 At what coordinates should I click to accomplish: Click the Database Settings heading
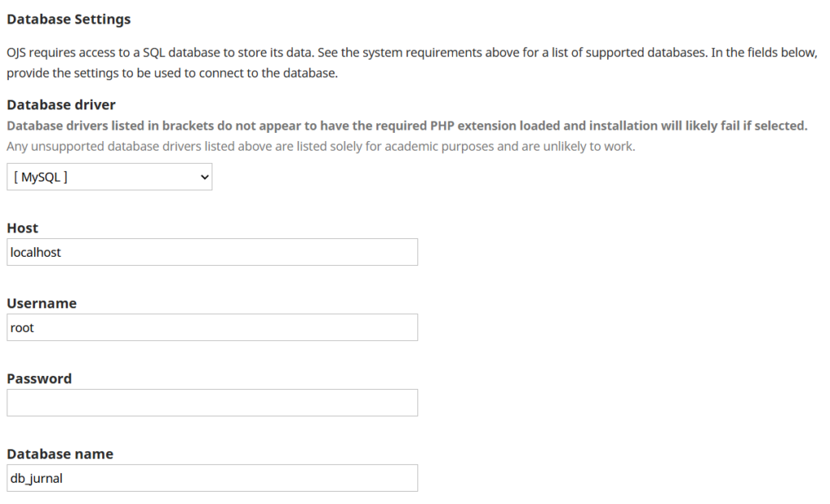tap(68, 19)
